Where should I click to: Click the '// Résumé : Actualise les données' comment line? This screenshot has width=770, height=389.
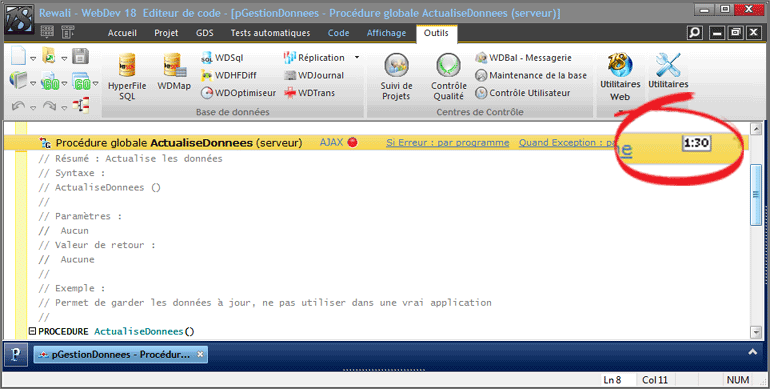pos(131,159)
